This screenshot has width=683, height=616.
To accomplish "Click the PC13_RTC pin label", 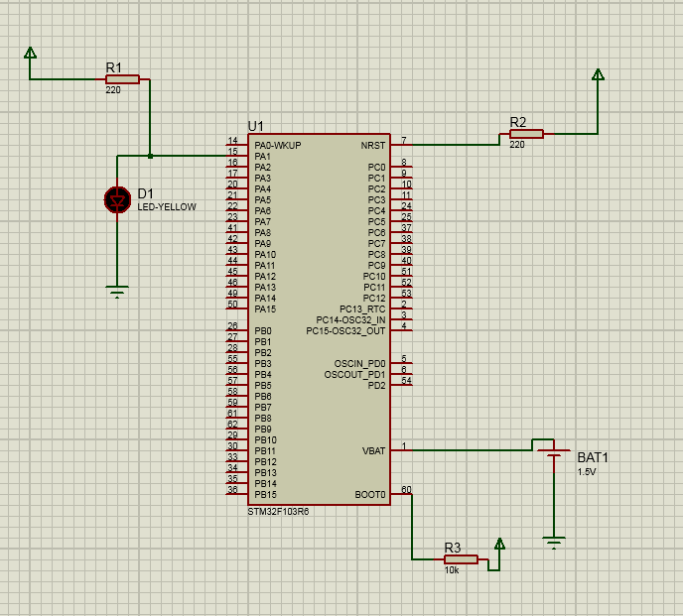I will click(362, 309).
